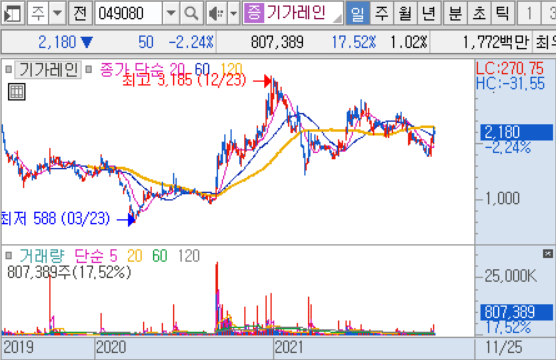Click the stock name 기가레인

click(296, 12)
